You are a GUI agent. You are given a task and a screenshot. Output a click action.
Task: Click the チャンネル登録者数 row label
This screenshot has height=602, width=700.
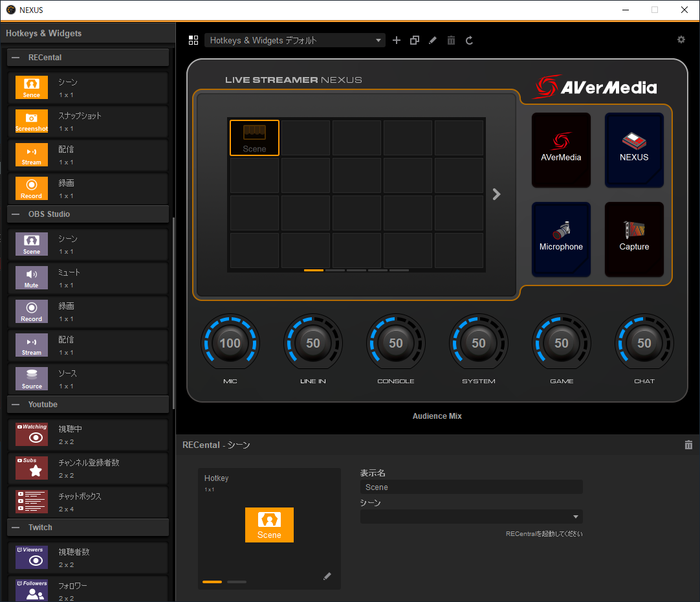[89, 463]
